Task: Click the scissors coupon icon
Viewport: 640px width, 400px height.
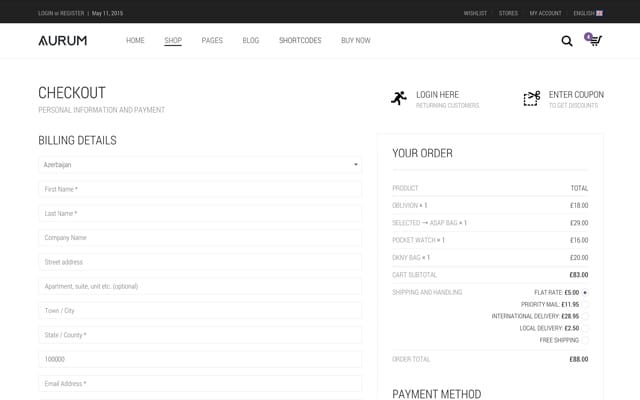Action: [532, 98]
